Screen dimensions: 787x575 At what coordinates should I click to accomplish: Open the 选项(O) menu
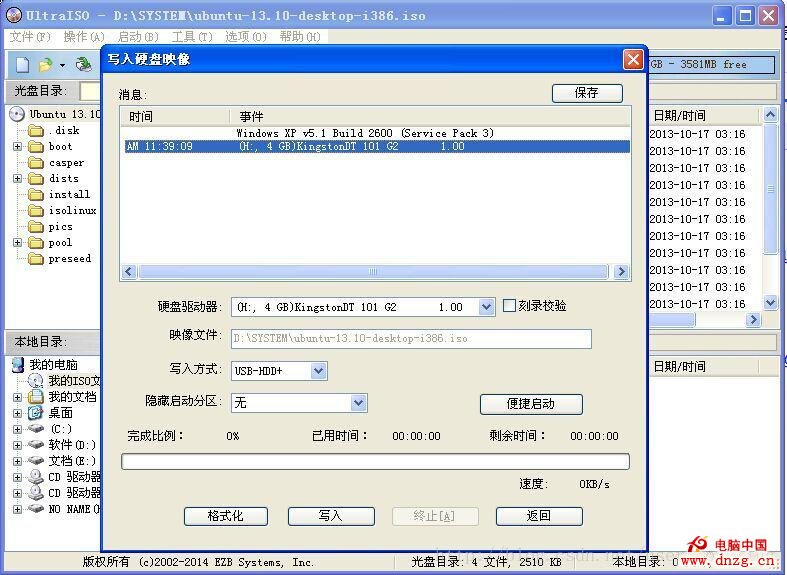[x=246, y=37]
